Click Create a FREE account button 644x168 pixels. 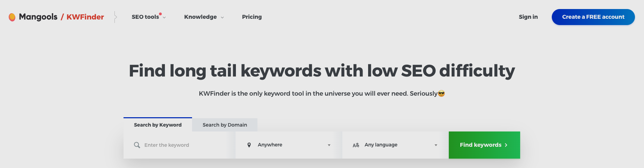tap(593, 17)
